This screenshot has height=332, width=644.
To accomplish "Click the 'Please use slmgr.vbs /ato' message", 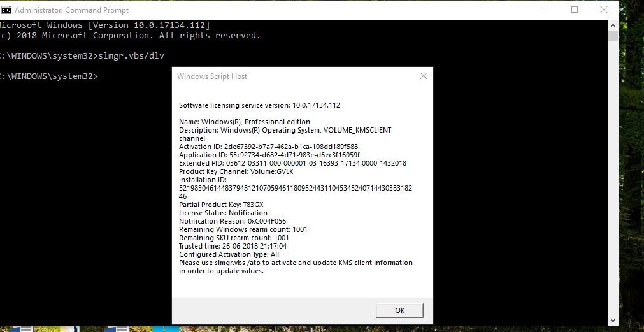I will 296,266.
